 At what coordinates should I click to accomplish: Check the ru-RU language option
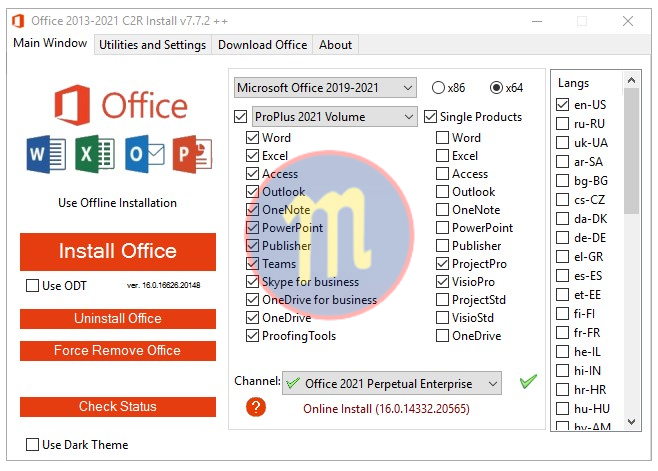[562, 123]
